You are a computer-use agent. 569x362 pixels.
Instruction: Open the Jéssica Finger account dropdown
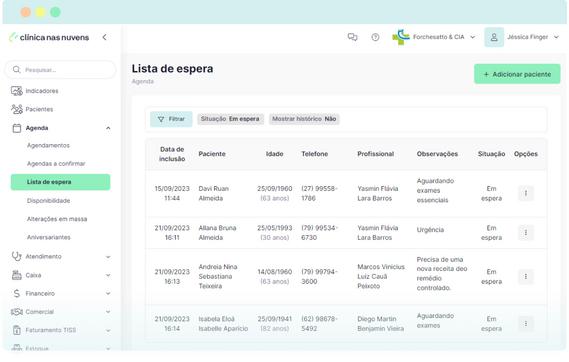pos(556,37)
